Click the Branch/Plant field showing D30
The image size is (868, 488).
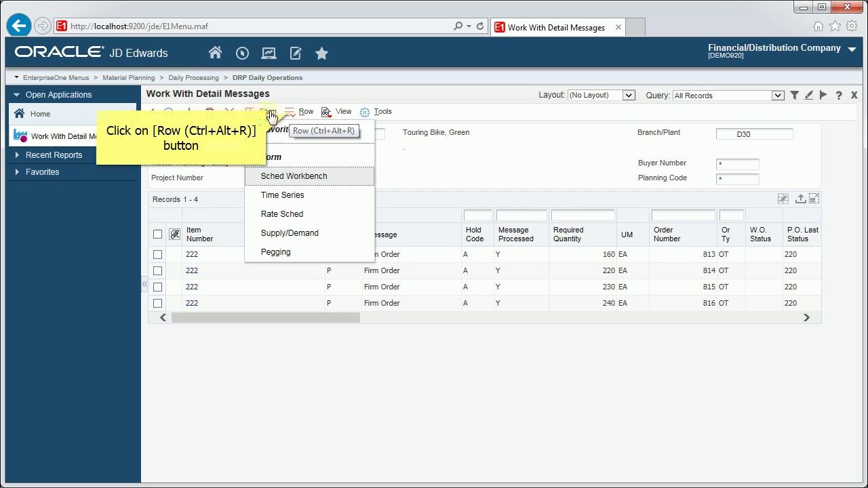pyautogui.click(x=754, y=134)
